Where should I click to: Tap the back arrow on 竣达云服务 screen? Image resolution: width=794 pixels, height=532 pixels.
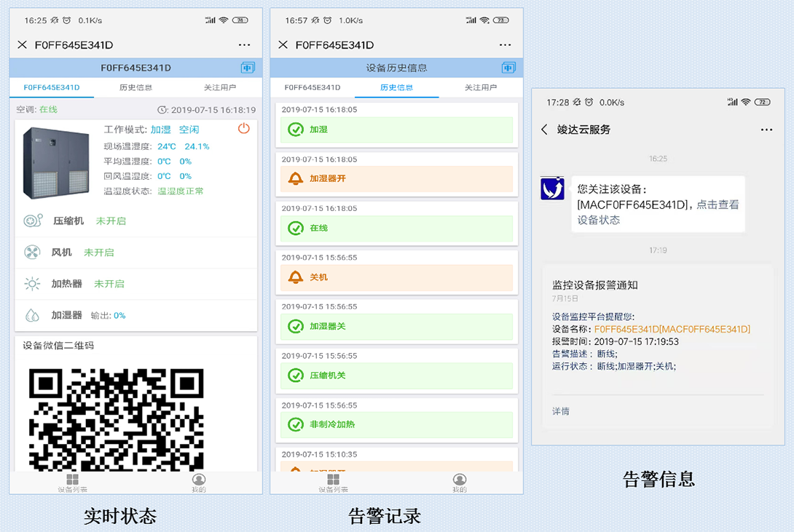[544, 129]
